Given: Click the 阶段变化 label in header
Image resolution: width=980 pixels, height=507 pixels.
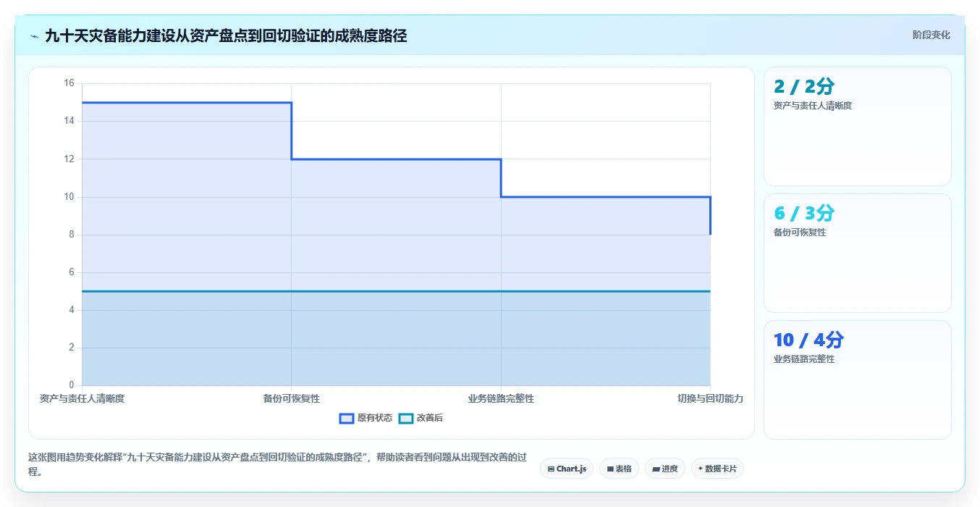Looking at the screenshot, I should [931, 35].
